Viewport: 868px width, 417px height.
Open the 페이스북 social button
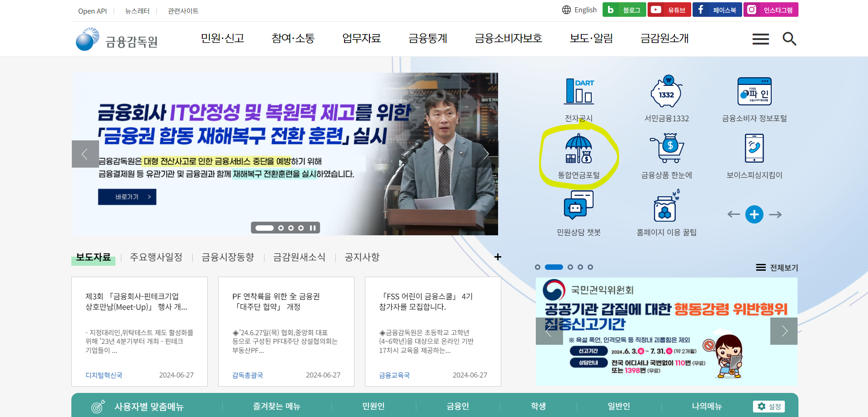coord(717,10)
